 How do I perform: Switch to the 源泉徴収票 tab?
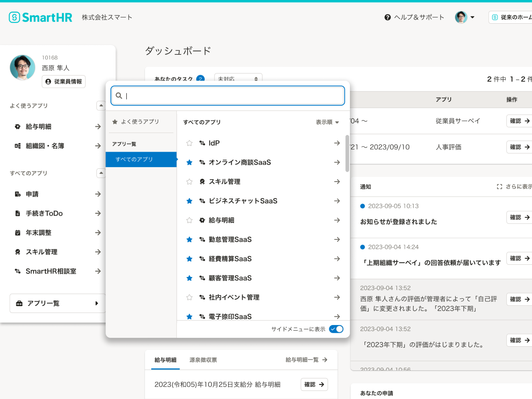[x=203, y=360]
